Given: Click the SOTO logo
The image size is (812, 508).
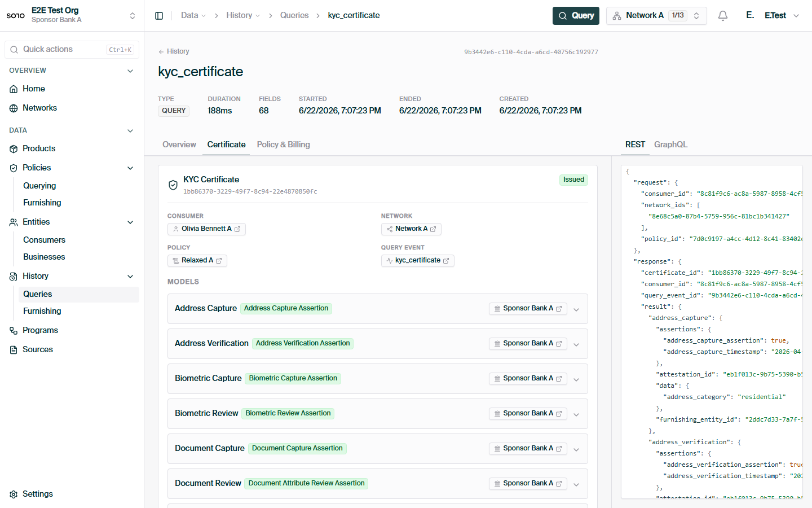Looking at the screenshot, I should point(15,16).
